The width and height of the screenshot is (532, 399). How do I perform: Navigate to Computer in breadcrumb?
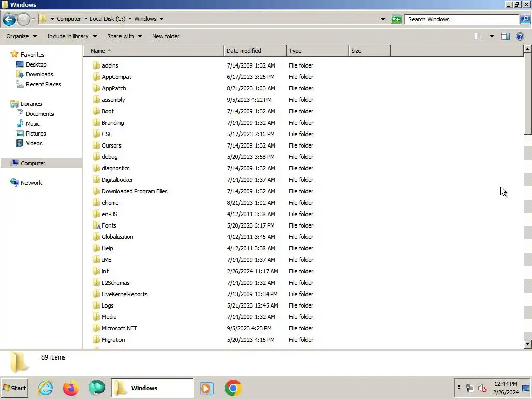pos(69,19)
